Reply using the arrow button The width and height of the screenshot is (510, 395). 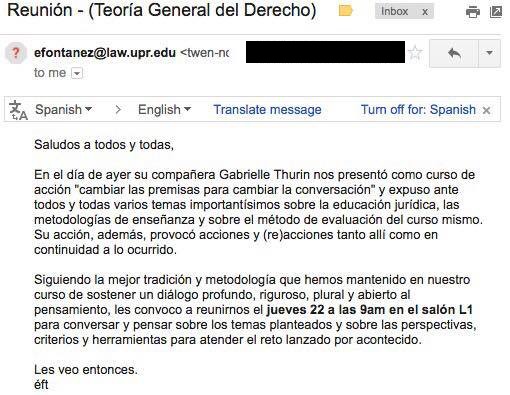pos(454,53)
